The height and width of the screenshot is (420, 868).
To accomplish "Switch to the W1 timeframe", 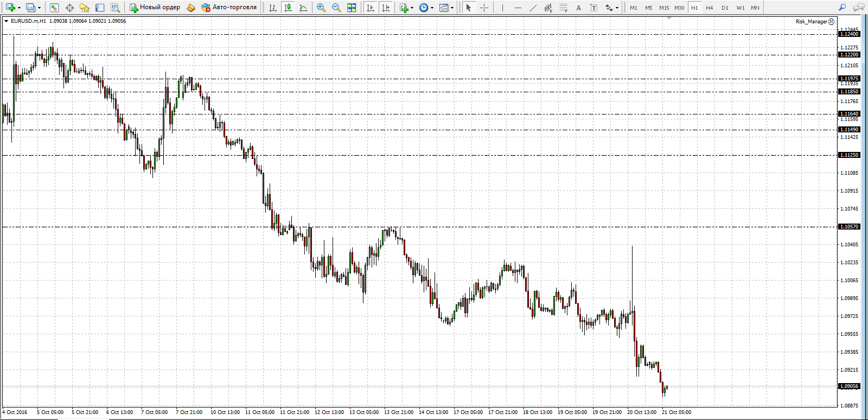I will (x=741, y=8).
